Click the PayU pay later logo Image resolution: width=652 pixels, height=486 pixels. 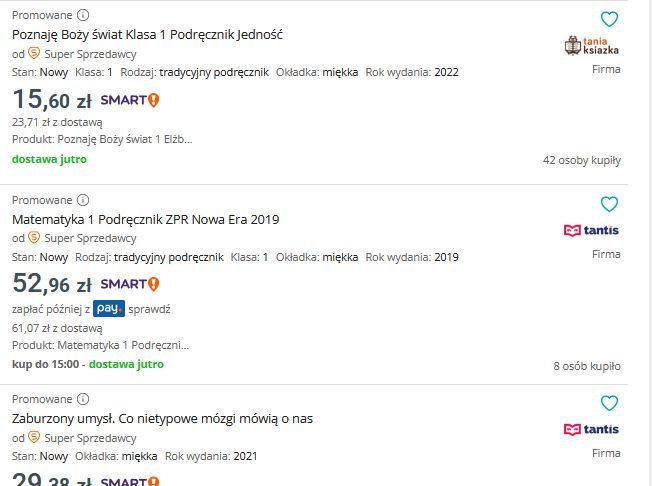pyautogui.click(x=109, y=309)
